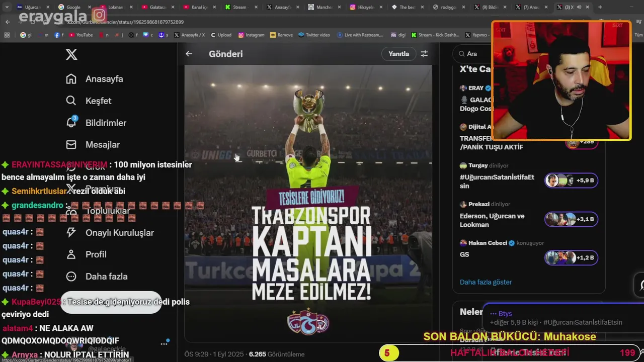644x362 pixels.
Task: Open the Facebook f bookmark
Action: (x=59, y=35)
